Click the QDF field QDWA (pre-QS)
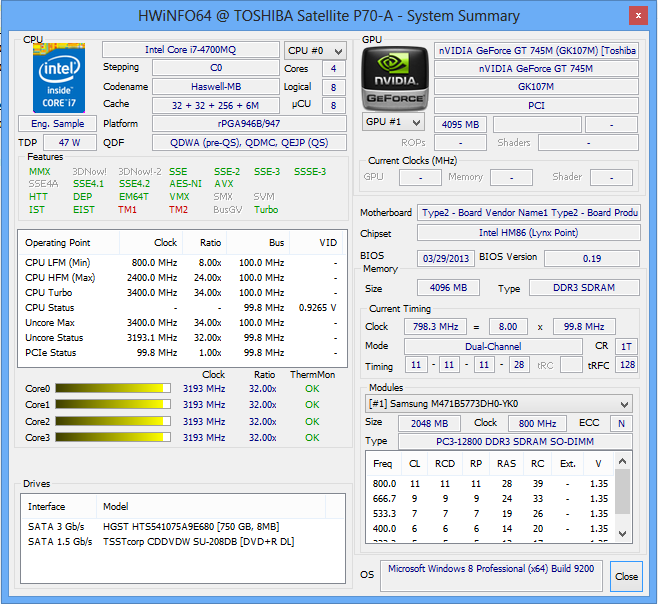The image size is (658, 604). 249,143
